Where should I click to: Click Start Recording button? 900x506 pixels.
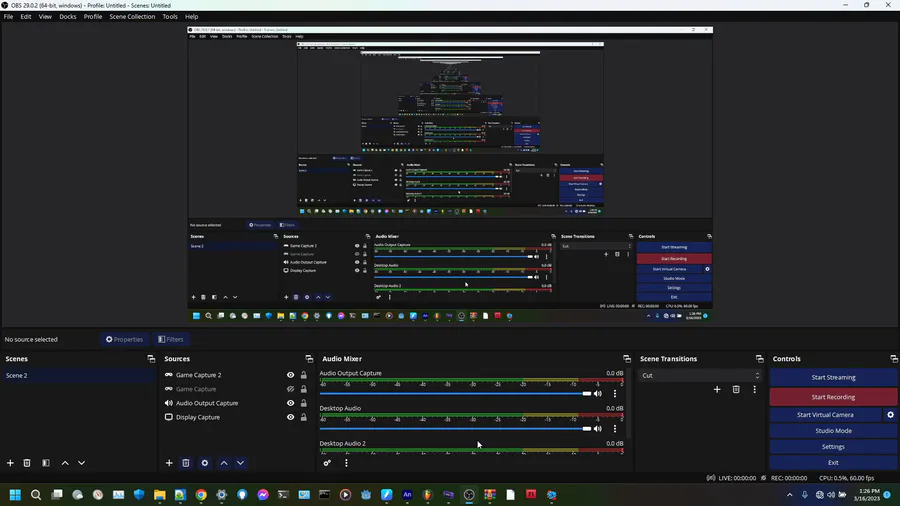pos(833,397)
